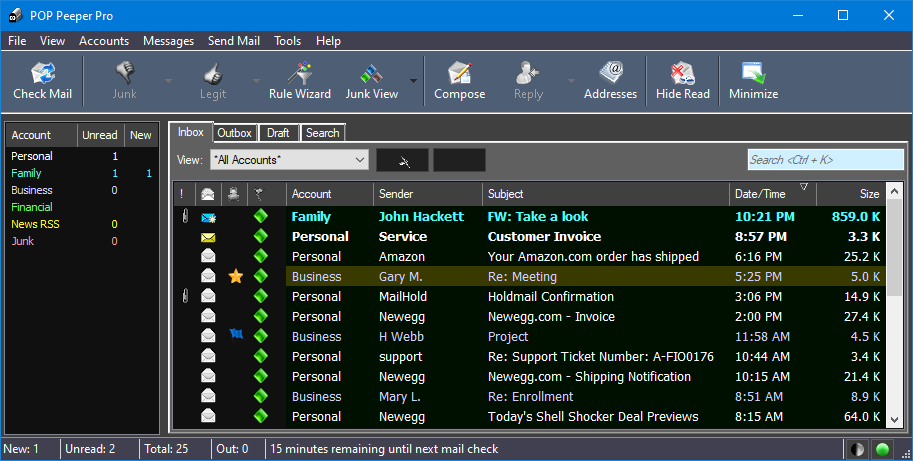Open the Tools menu
This screenshot has width=913, height=461.
(x=288, y=41)
